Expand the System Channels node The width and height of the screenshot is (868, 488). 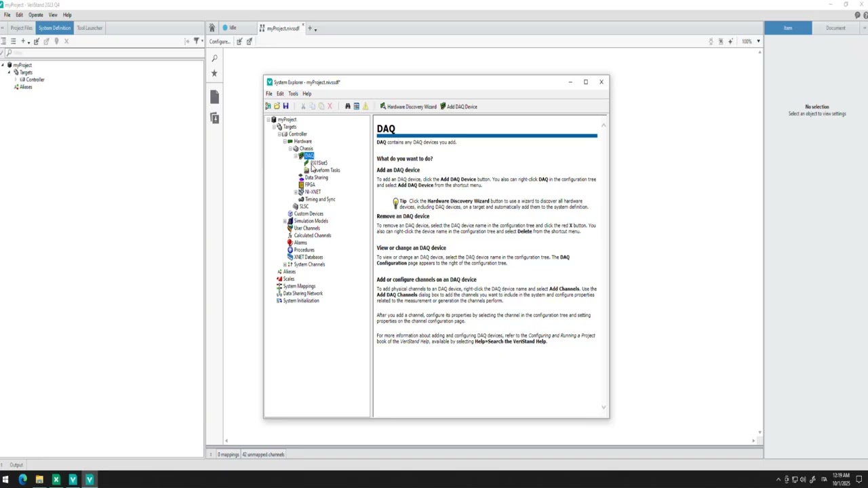[285, 264]
